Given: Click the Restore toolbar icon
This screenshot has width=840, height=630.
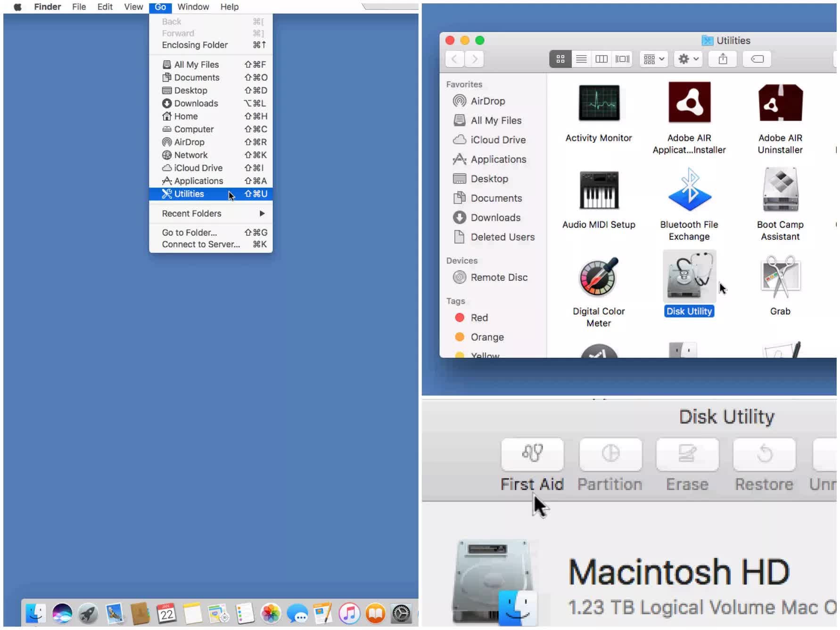Looking at the screenshot, I should point(764,454).
